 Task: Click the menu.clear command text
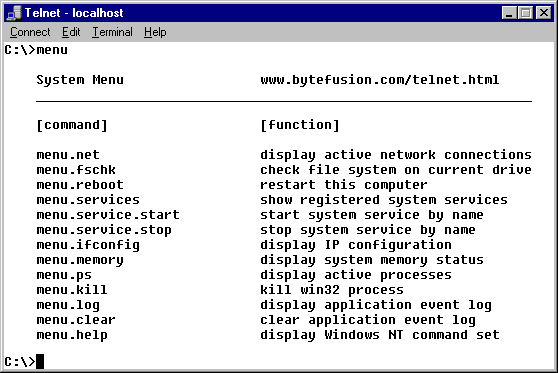(x=76, y=320)
